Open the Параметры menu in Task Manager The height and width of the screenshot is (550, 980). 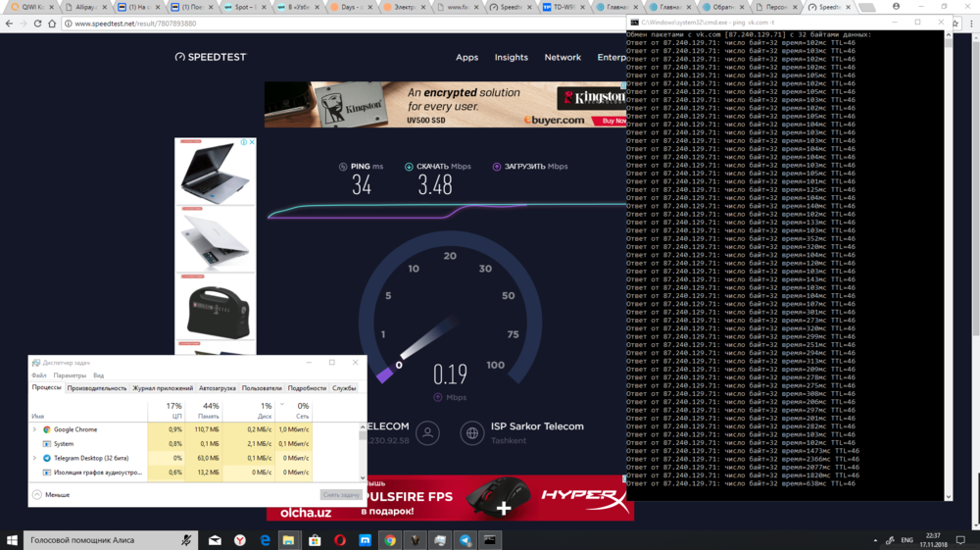coord(70,375)
